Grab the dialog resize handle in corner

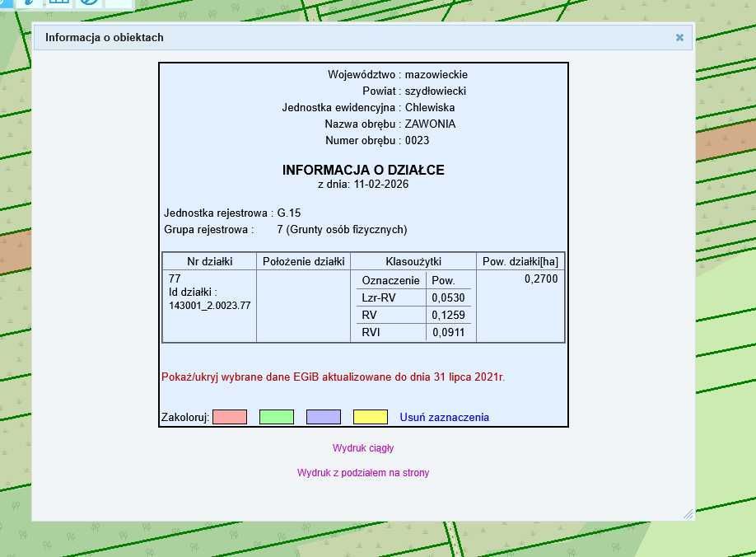(688, 514)
